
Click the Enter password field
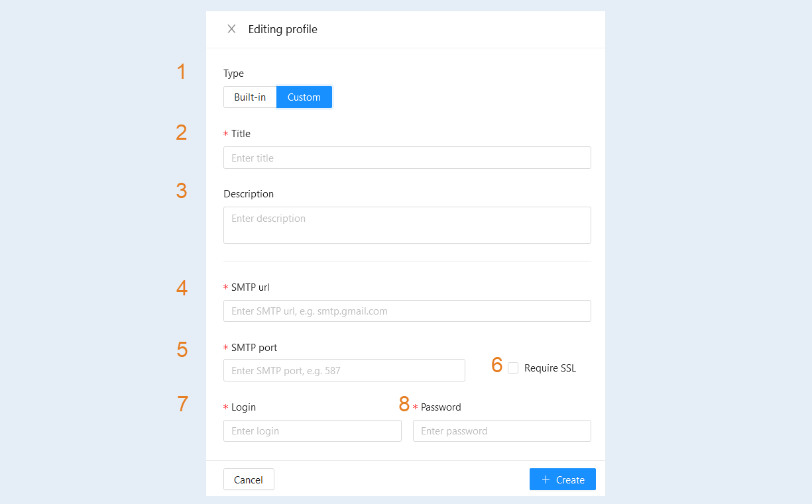click(502, 430)
